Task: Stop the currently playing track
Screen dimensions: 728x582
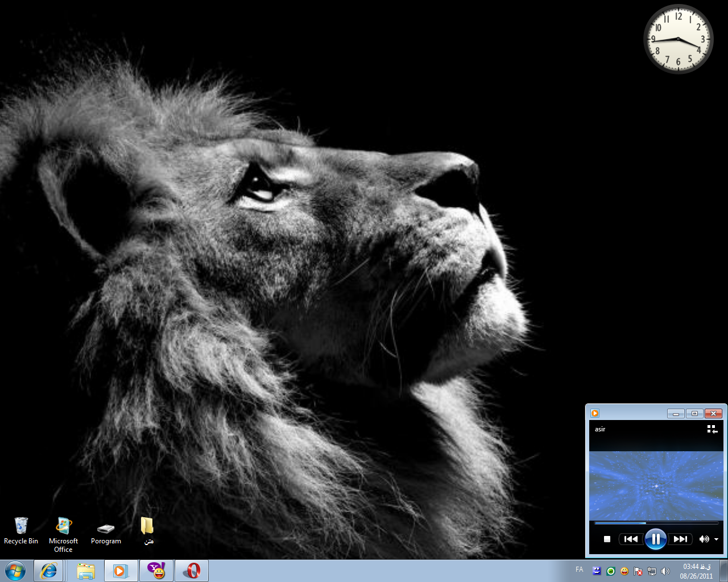Action: [x=607, y=539]
